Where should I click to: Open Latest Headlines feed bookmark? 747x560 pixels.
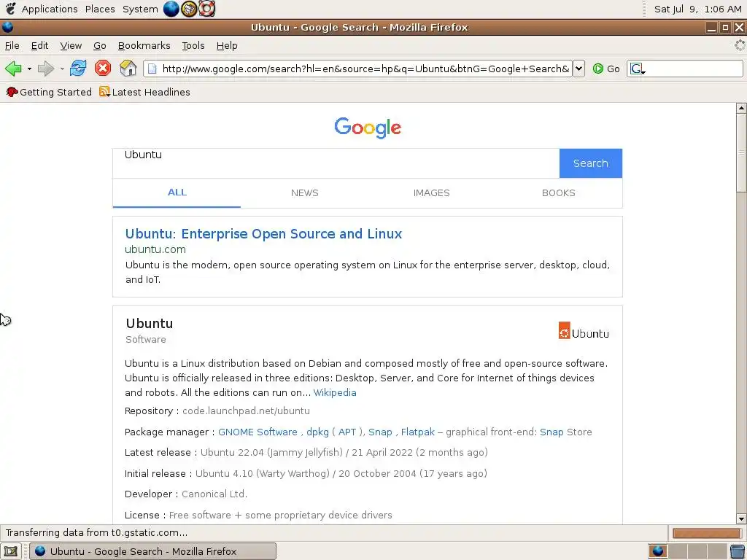coord(144,92)
